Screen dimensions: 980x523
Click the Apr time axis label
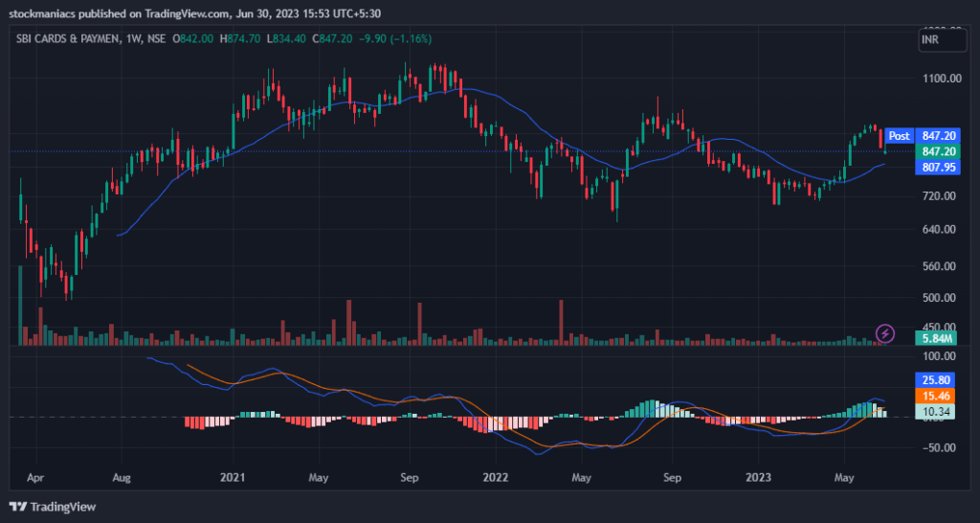[x=36, y=477]
